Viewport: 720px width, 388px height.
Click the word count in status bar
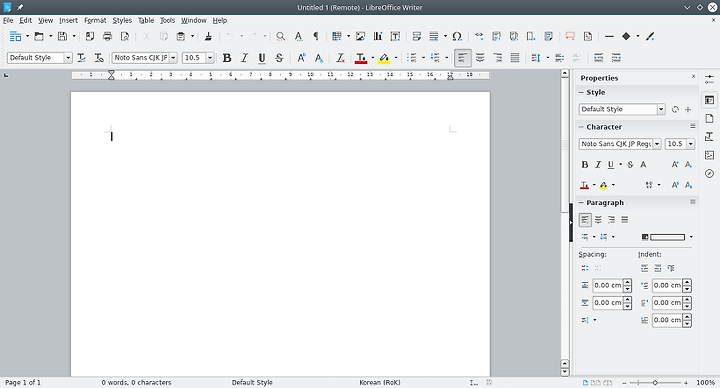(x=136, y=382)
